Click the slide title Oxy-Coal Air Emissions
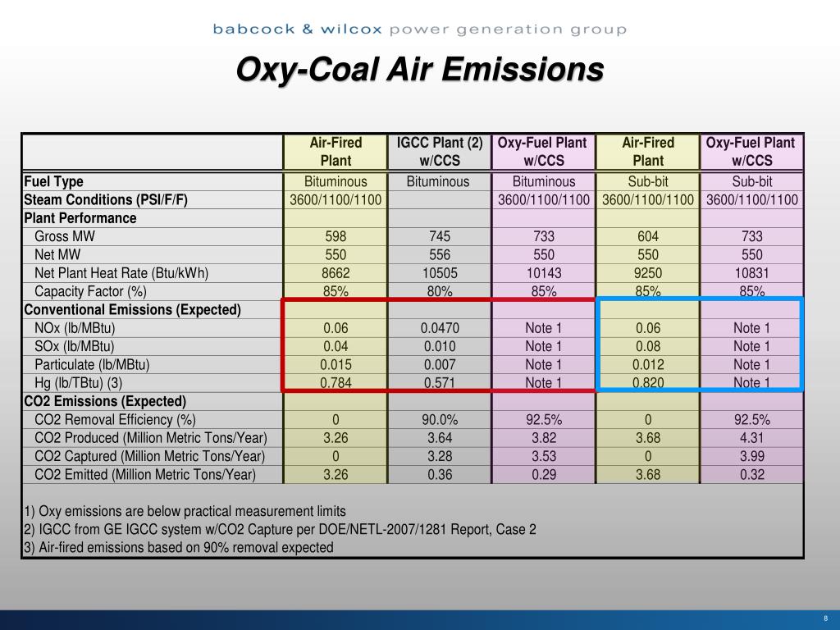This screenshot has height=630, width=840. point(420,70)
